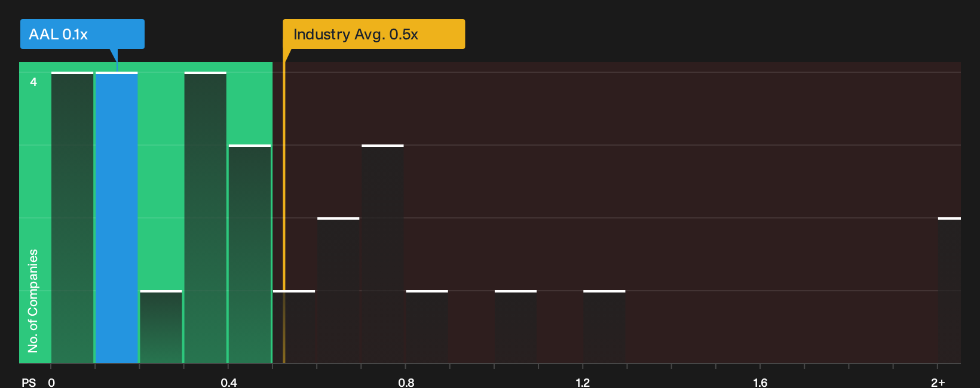Click the 'PS' axis label

(x=29, y=383)
